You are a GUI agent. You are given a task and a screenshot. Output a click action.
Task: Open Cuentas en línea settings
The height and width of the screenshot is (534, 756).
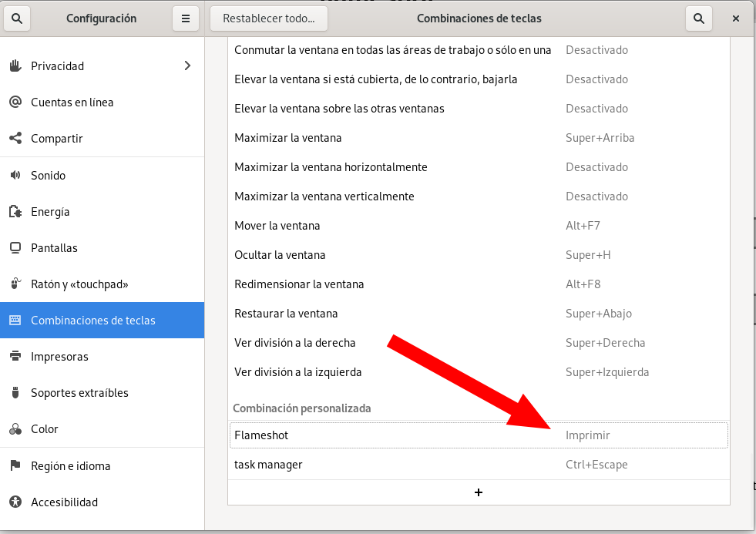click(72, 102)
